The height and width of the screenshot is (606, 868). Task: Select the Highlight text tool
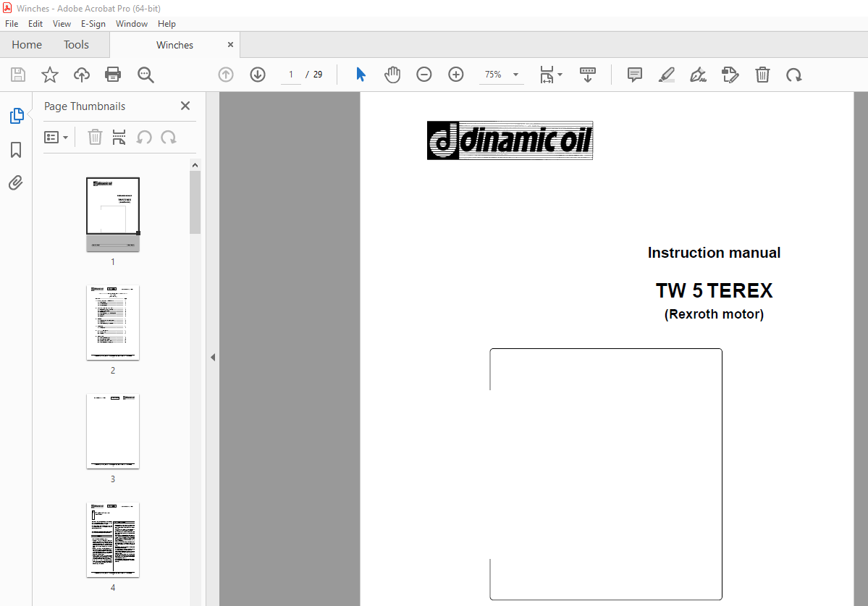click(667, 75)
